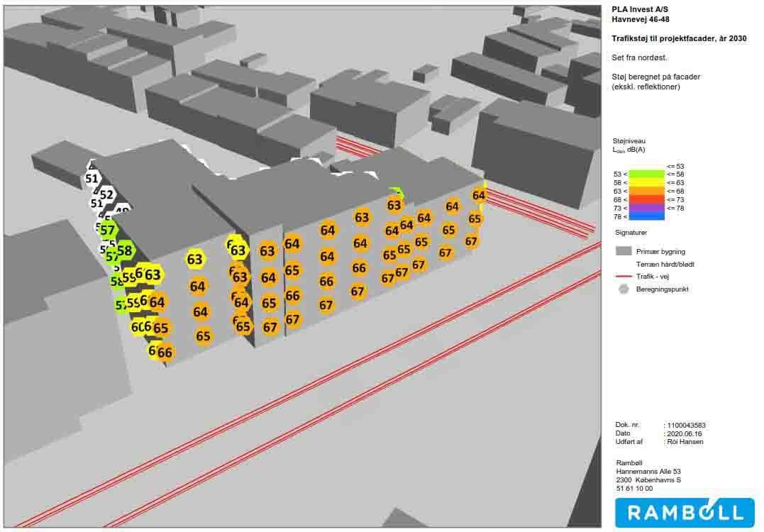Click the Primær bygning gray legend symbol

click(x=624, y=251)
